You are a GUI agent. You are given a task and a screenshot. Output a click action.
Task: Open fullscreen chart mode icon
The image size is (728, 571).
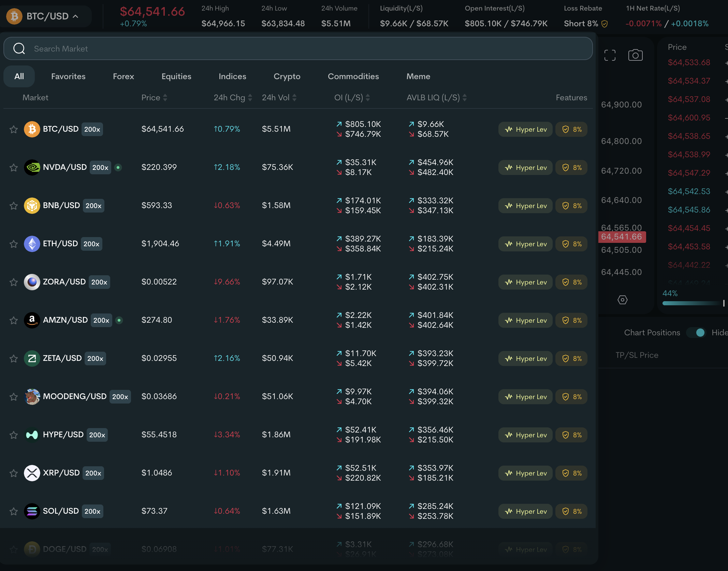(x=610, y=55)
